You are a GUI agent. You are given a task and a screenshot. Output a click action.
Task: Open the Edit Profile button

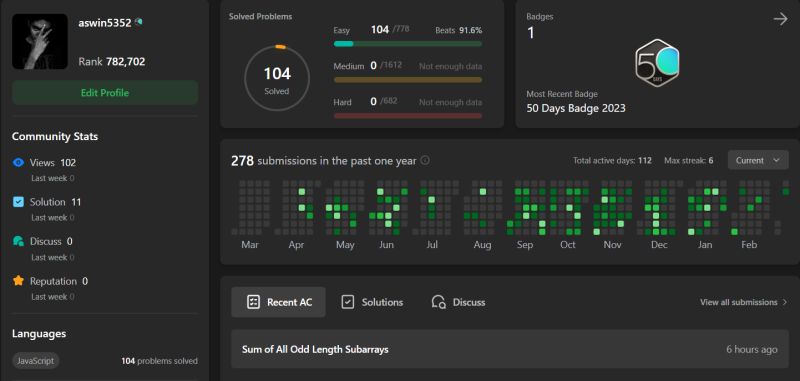(105, 93)
